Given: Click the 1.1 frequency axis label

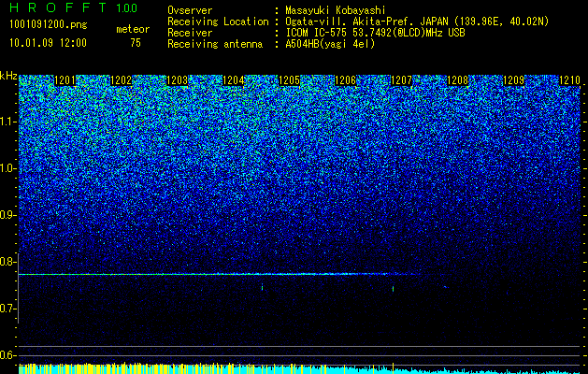Looking at the screenshot, I should (8, 122).
